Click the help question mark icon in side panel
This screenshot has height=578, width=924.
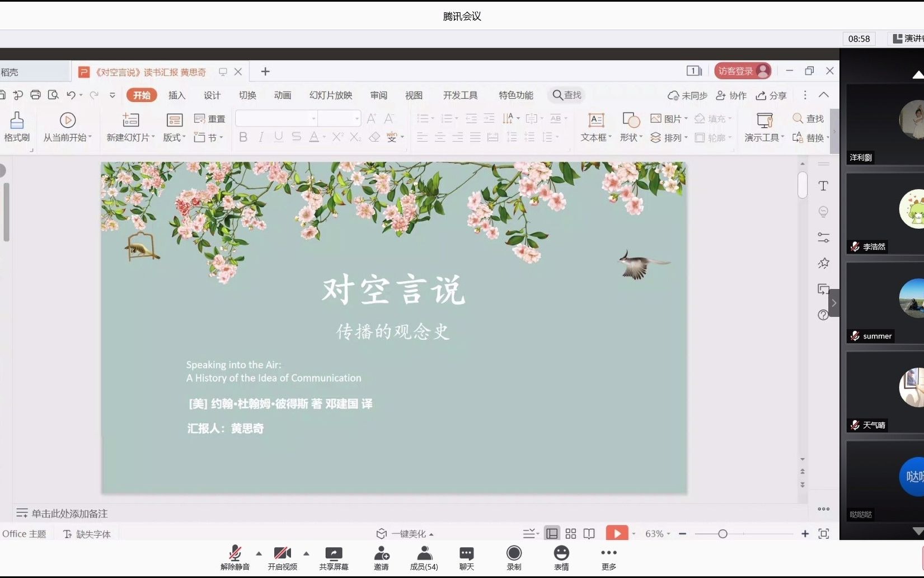coord(823,315)
